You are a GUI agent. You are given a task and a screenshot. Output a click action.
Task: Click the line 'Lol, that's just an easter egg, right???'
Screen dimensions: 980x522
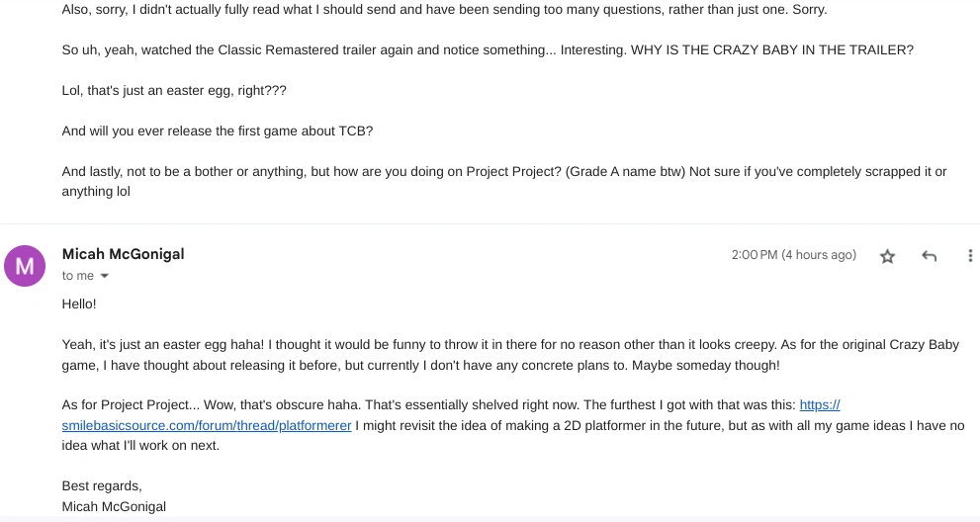tap(173, 90)
